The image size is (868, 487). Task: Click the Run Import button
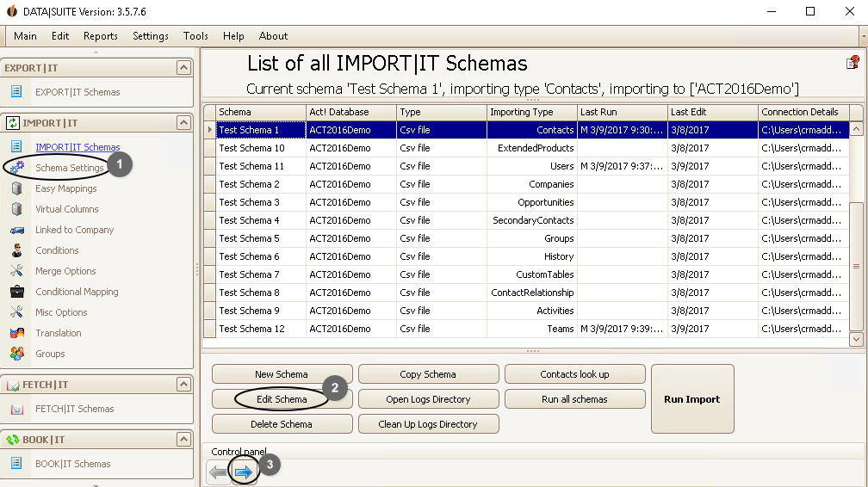(x=692, y=399)
